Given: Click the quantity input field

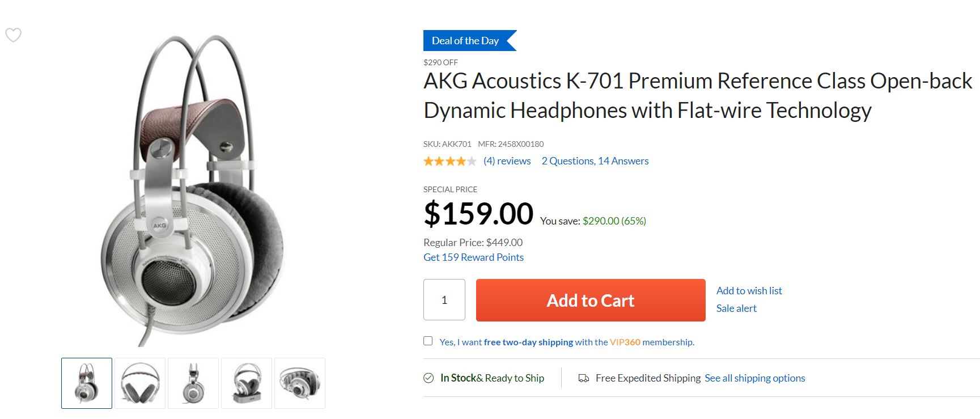Looking at the screenshot, I should [x=444, y=300].
